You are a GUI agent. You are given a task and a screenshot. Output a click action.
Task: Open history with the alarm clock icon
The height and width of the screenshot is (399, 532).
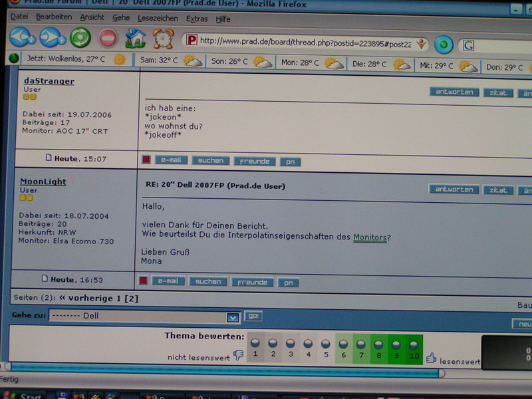164,38
